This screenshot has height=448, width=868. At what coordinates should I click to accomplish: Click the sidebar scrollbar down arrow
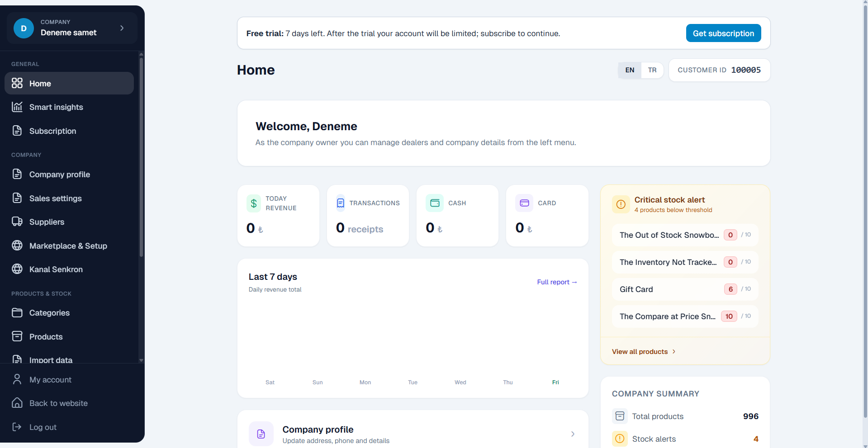pyautogui.click(x=141, y=361)
